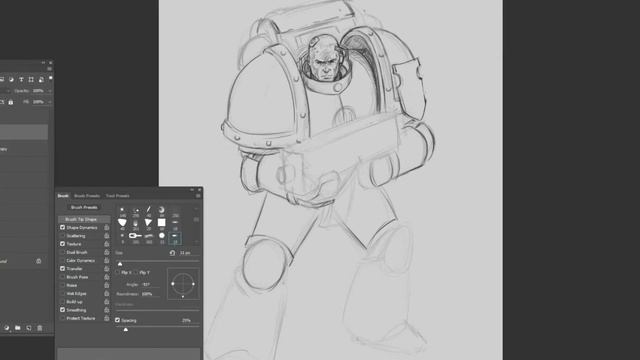Image resolution: width=640 pixels, height=360 pixels.
Task: Filter layers by shape icon
Action: [x=31, y=80]
